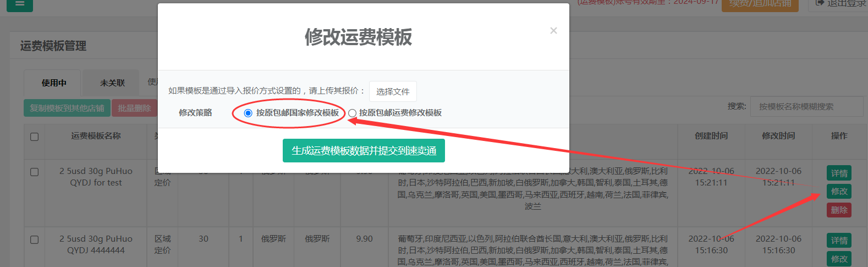The height and width of the screenshot is (267, 868).
Task: Select 按原包邮国家修改模板 radio option
Action: [x=248, y=113]
